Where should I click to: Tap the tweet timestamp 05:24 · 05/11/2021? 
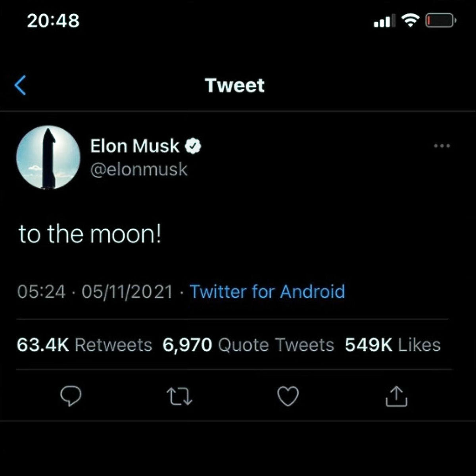pyautogui.click(x=95, y=292)
